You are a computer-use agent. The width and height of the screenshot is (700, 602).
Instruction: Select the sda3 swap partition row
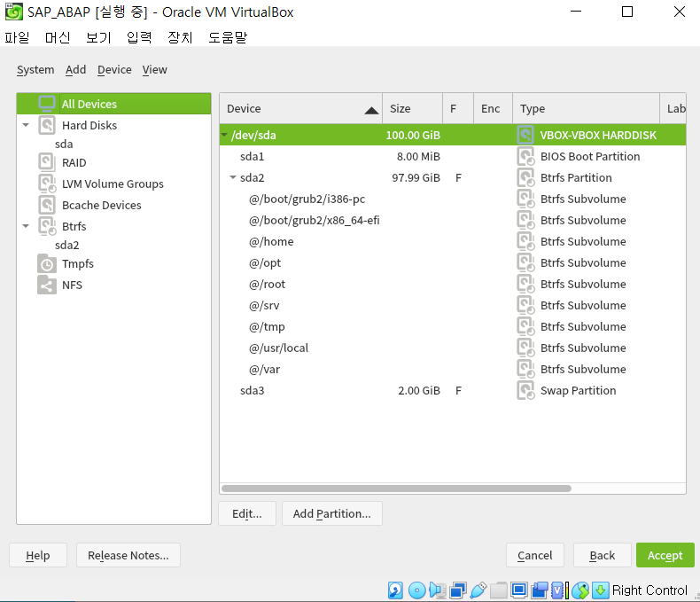pyautogui.click(x=453, y=390)
